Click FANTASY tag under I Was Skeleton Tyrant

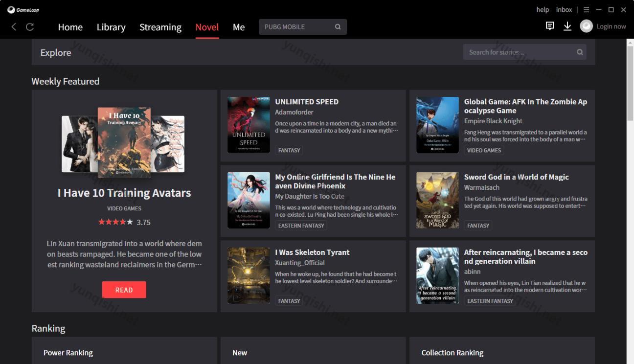click(x=289, y=301)
